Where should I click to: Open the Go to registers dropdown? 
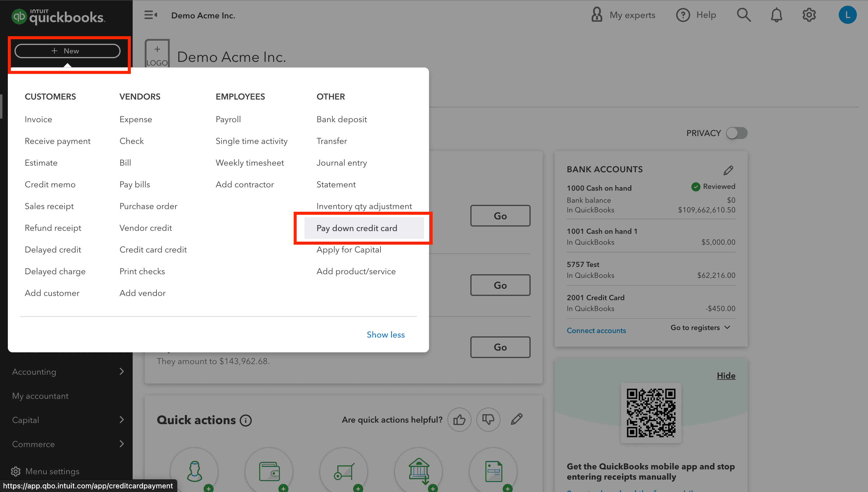pyautogui.click(x=700, y=327)
